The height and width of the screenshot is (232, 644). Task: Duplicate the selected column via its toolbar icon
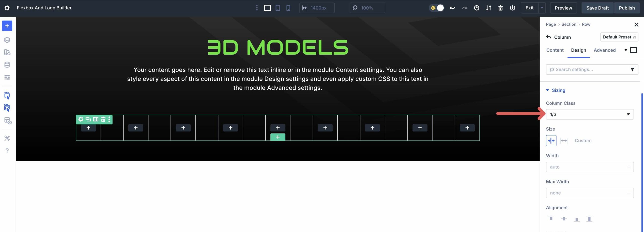click(x=88, y=119)
